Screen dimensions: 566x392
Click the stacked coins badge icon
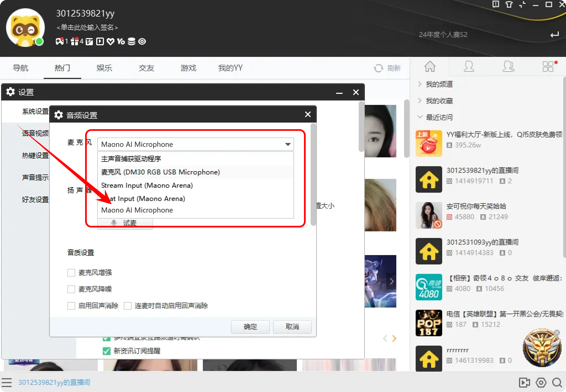[x=132, y=41]
